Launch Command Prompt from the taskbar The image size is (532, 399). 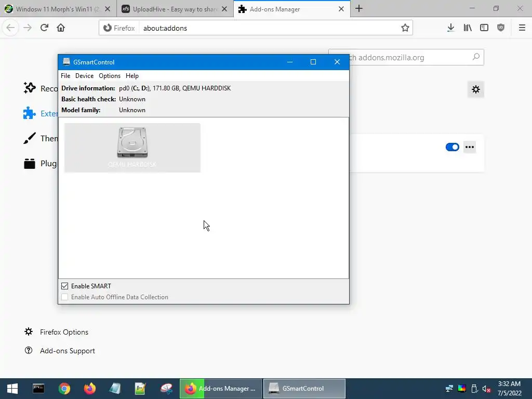click(38, 389)
